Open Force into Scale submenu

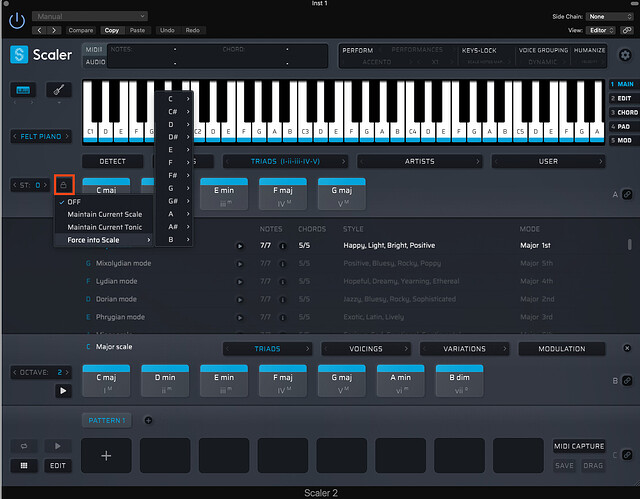[104, 240]
